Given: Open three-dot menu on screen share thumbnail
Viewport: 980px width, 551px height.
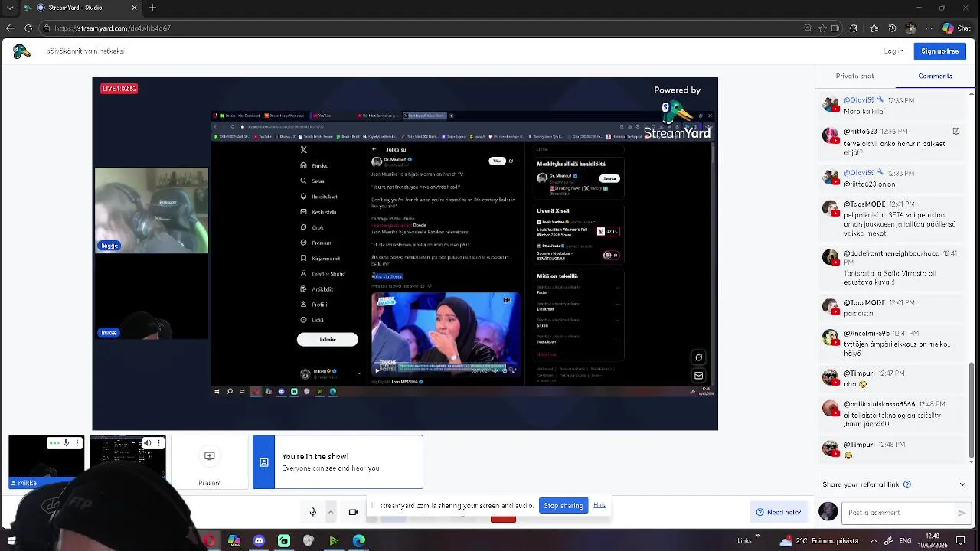Looking at the screenshot, I should [x=159, y=442].
